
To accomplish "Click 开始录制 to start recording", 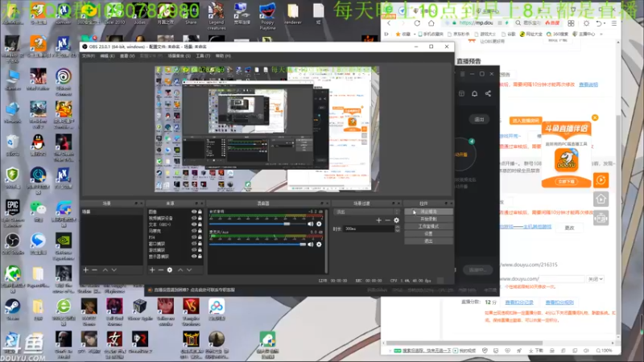I will (x=429, y=219).
